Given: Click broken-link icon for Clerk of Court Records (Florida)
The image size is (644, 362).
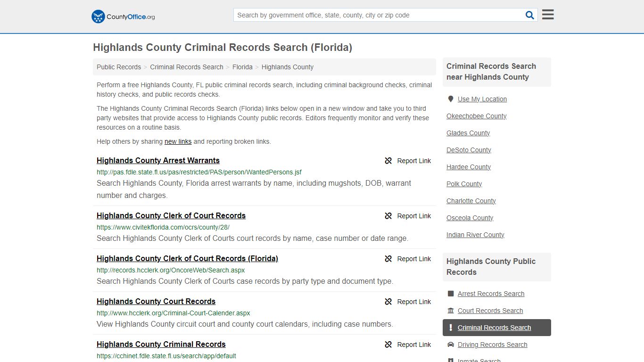Looking at the screenshot, I should (388, 259).
